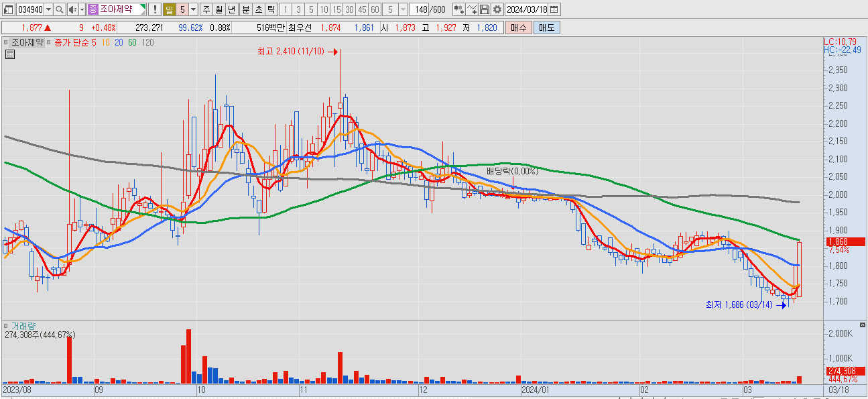The image size is (868, 399).
Task: Select the 일 daily chart toggle
Action: [x=170, y=9]
